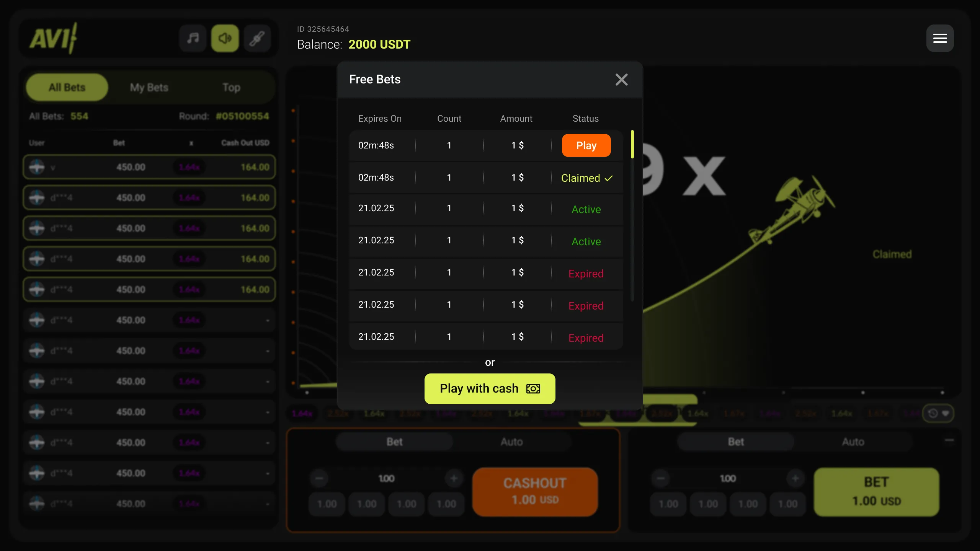Click CASHOUT 1.00 USD button
The height and width of the screenshot is (551, 980).
point(535,492)
